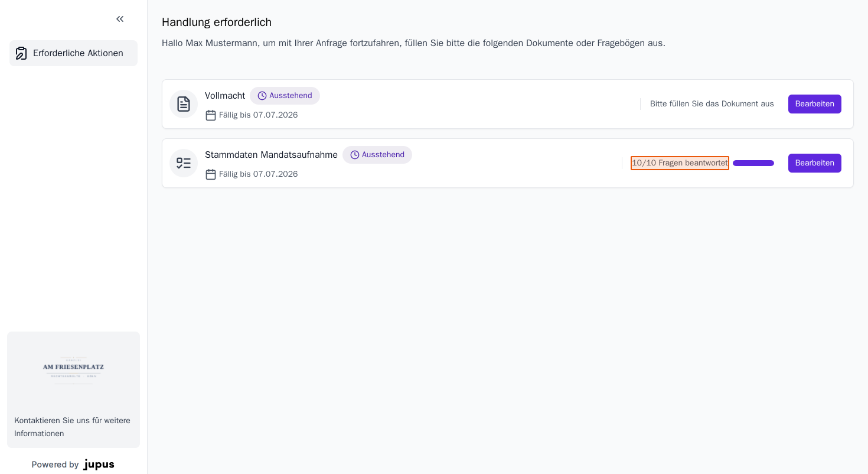Screen dimensions: 868x474
Task: Click the checklist icon for Stammdaten Mandatsaufnahme
Action: [x=184, y=163]
